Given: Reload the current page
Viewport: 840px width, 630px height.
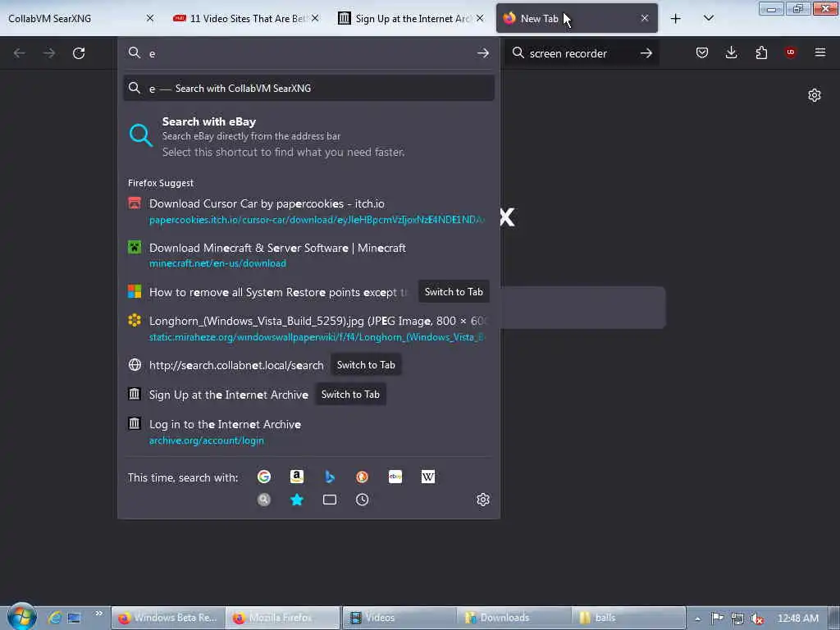Looking at the screenshot, I should coord(79,53).
